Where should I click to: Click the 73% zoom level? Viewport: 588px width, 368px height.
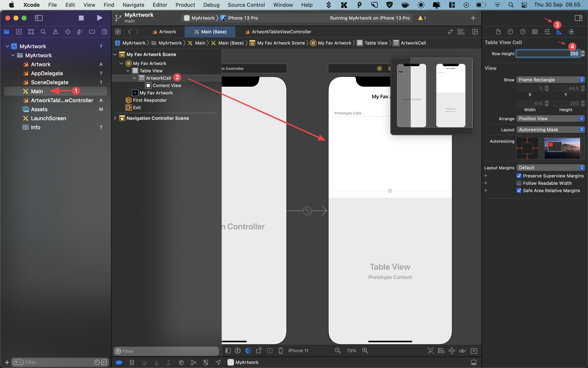(351, 351)
